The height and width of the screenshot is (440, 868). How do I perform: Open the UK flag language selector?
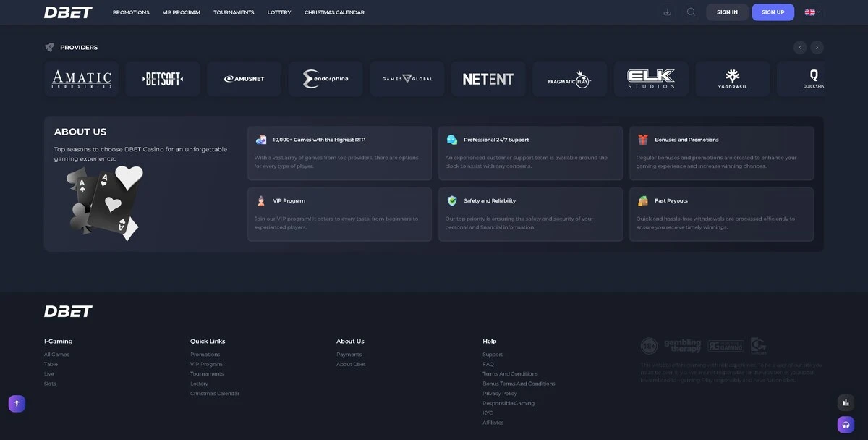(812, 12)
